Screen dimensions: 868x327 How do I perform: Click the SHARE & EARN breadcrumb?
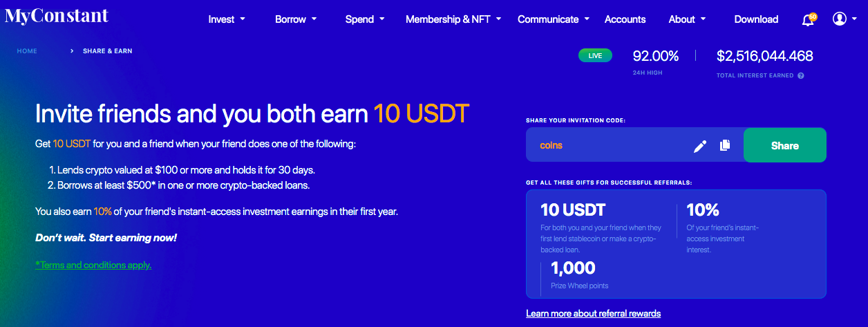(107, 51)
